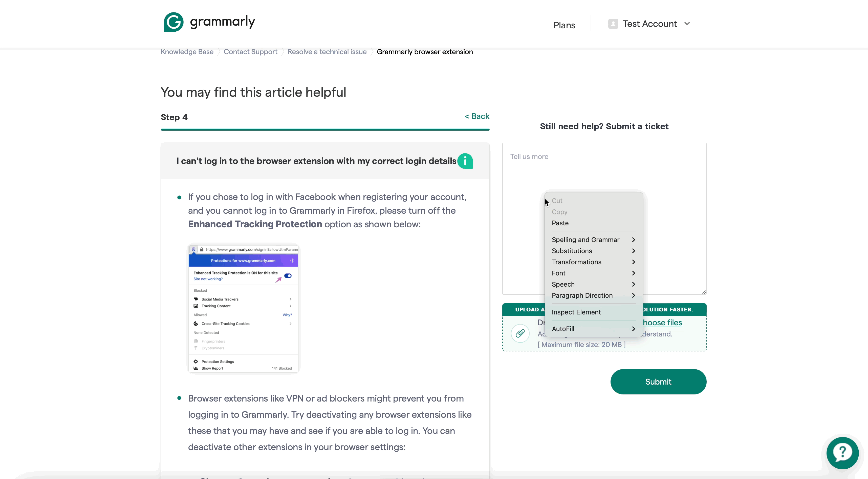Select Copy in the context menu
The height and width of the screenshot is (479, 868).
(x=593, y=212)
